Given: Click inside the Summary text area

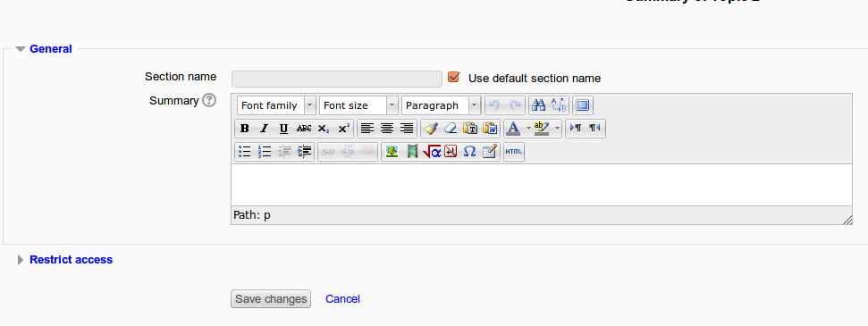Looking at the screenshot, I should (542, 185).
